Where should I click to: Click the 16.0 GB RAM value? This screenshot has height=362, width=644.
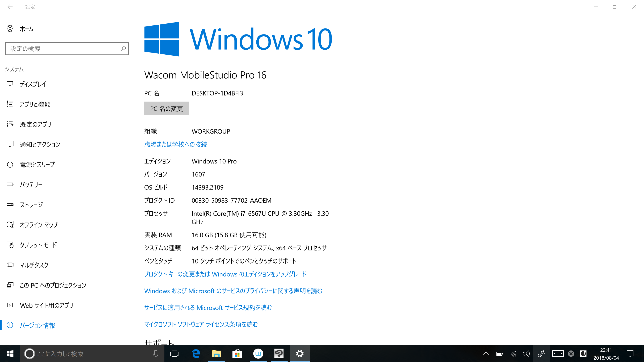pyautogui.click(x=229, y=235)
